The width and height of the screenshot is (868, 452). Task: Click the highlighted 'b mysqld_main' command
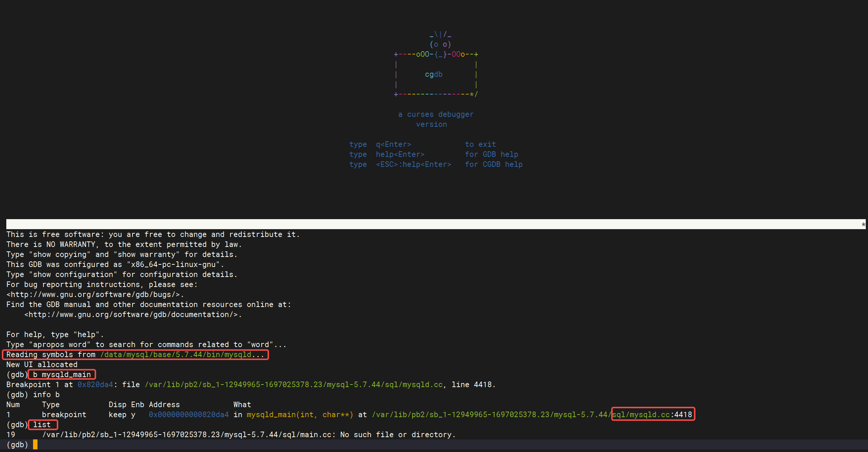point(62,375)
